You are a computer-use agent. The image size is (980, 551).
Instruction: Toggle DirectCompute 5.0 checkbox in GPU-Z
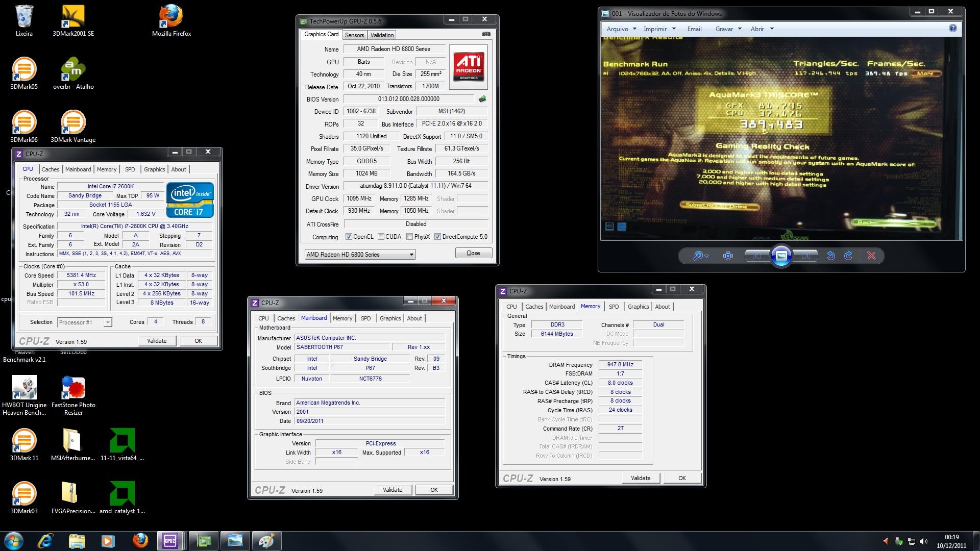[437, 237]
